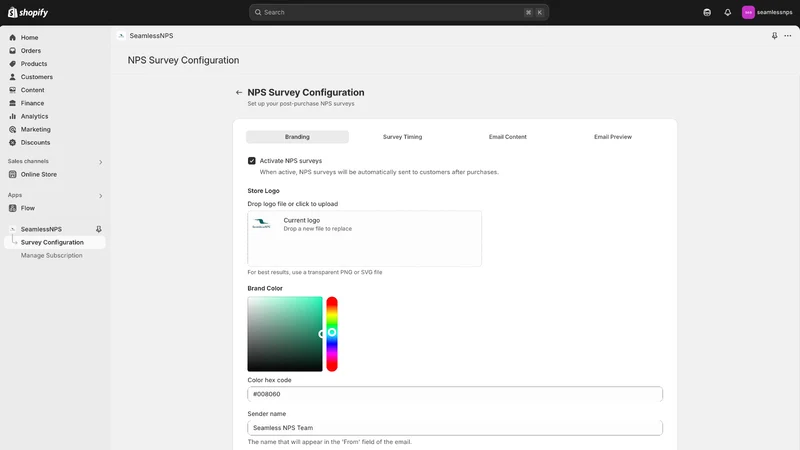Image resolution: width=800 pixels, height=450 pixels.
Task: Open the Flow app icon
Action: (13, 208)
